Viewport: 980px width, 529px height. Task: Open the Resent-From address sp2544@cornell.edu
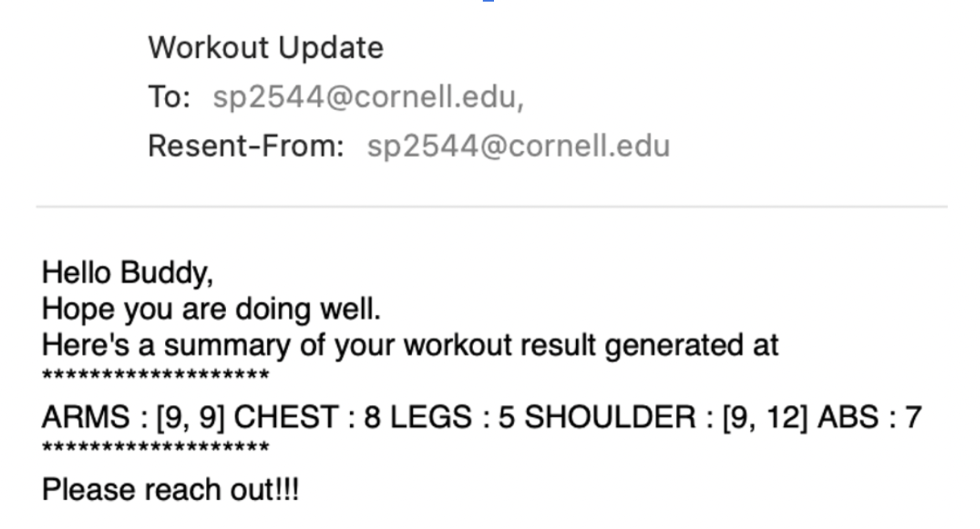coord(518,146)
